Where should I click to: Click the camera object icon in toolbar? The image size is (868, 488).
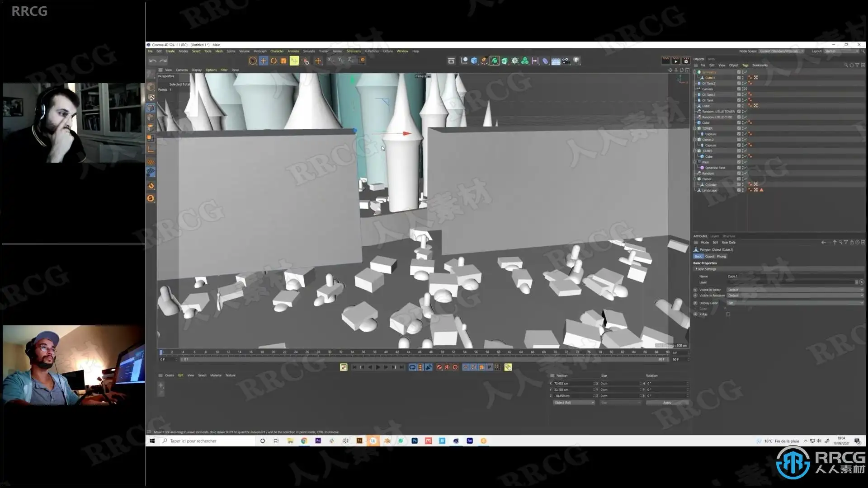click(566, 61)
